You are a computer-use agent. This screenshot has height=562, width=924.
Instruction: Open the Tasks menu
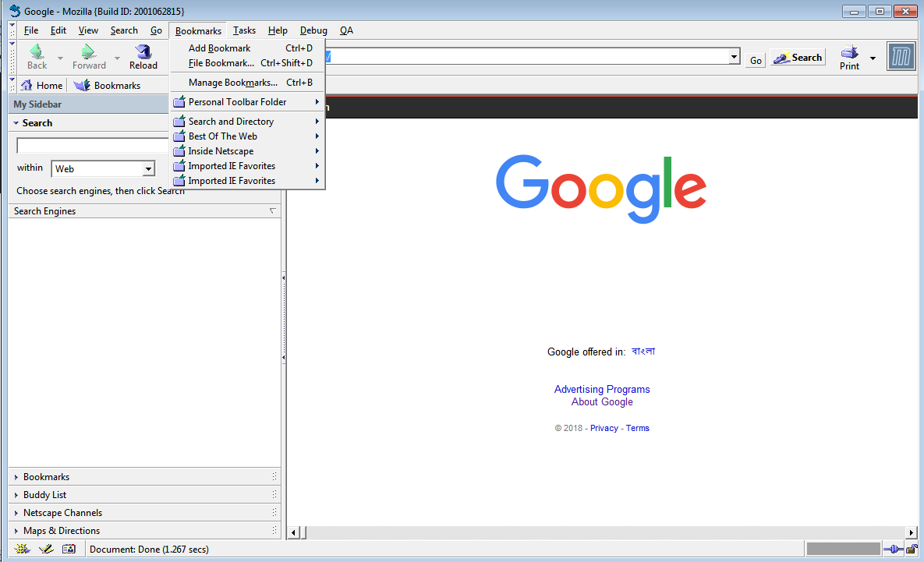pyautogui.click(x=244, y=30)
